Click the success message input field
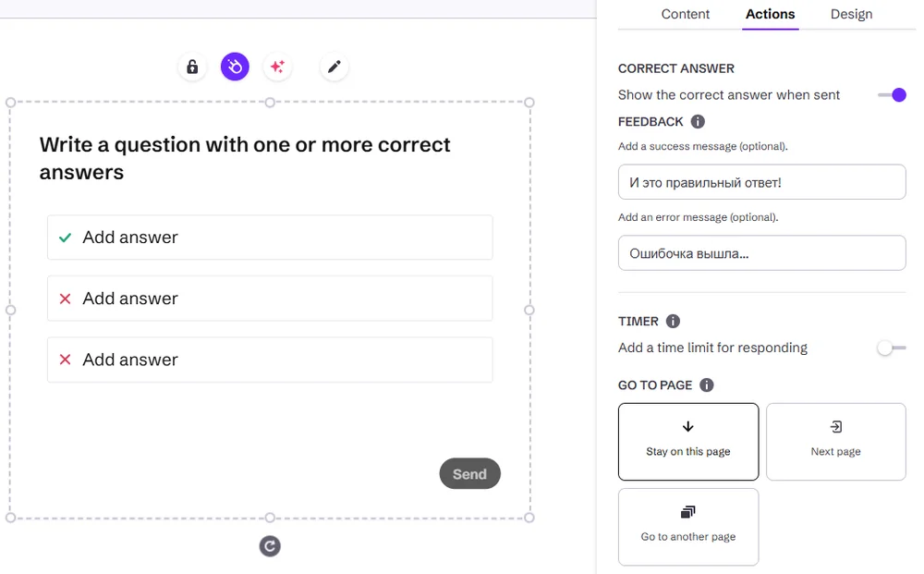924x574 pixels. (x=761, y=182)
